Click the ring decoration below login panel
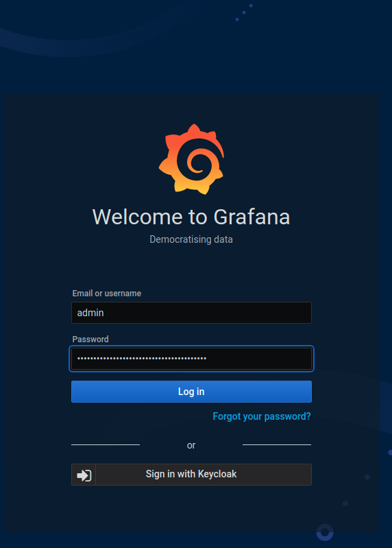Screen dimensions: 392x548 325,532
